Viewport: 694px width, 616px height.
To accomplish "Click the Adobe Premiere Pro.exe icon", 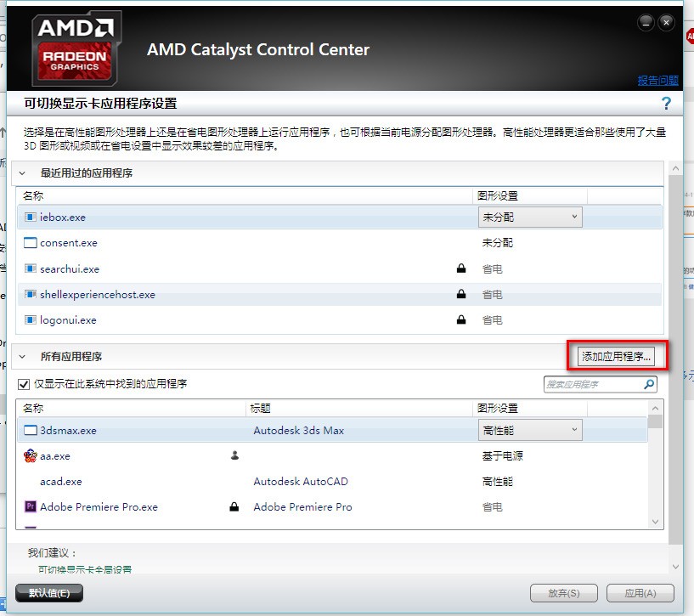I will click(x=30, y=506).
